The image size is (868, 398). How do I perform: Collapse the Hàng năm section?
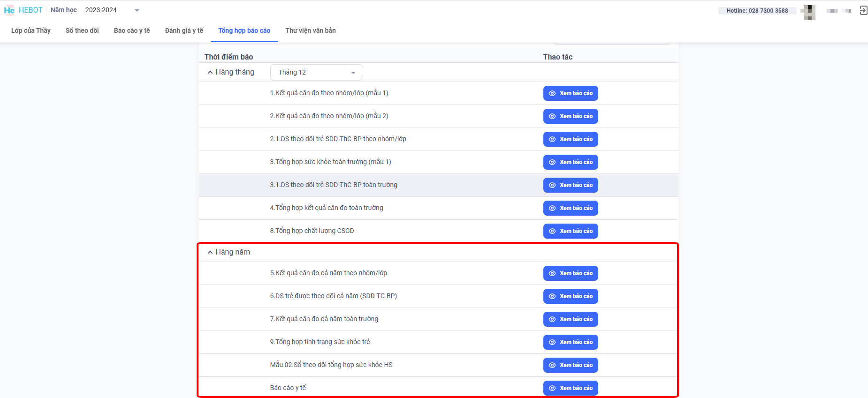[210, 252]
